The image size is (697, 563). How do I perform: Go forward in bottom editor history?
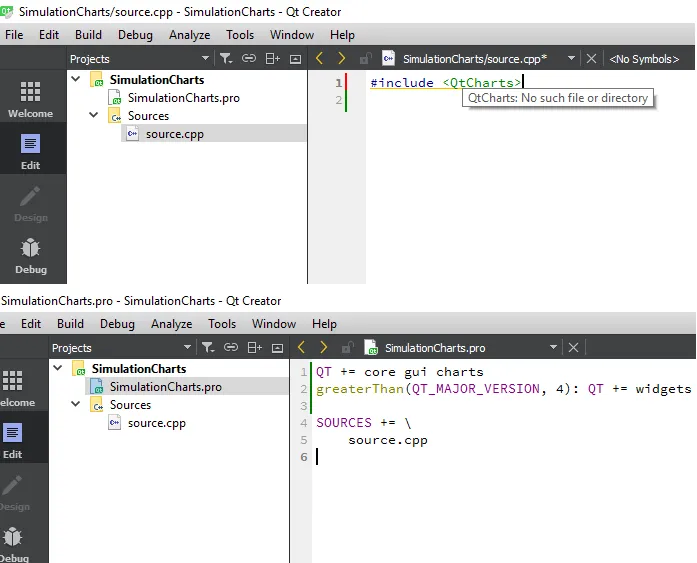324,347
